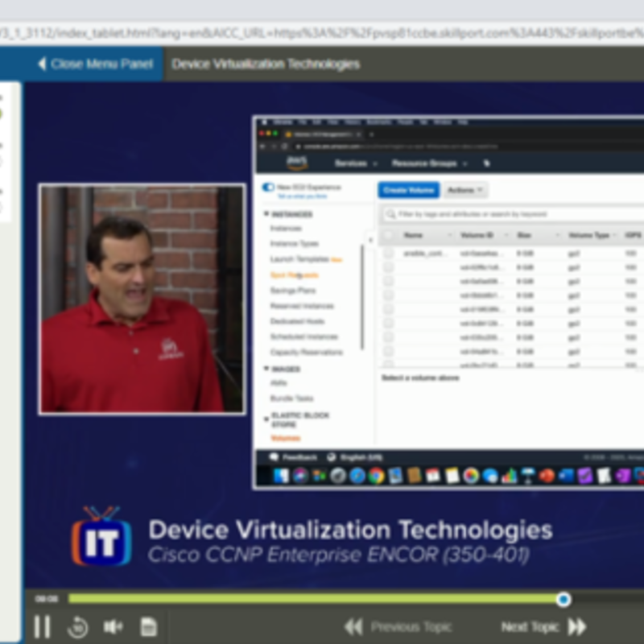Collapse the EC2 sidebar with arrow
Image resolution: width=644 pixels, height=644 pixels.
coord(370,240)
